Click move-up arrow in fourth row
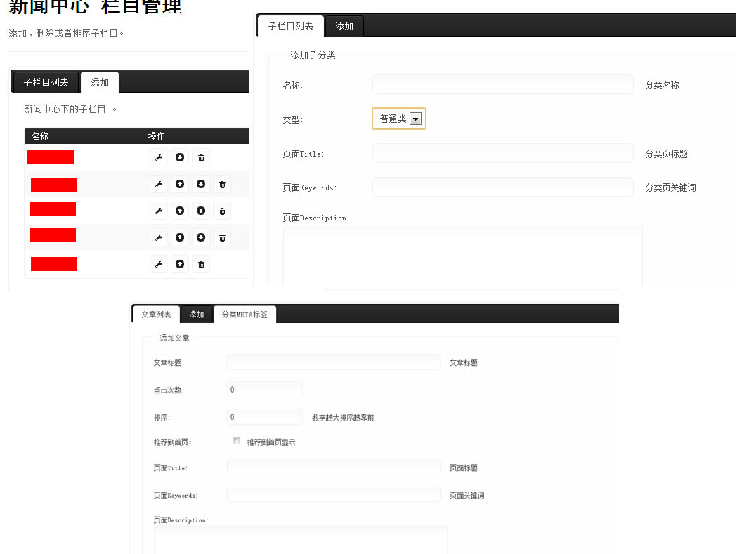This screenshot has height=554, width=756. tap(180, 237)
